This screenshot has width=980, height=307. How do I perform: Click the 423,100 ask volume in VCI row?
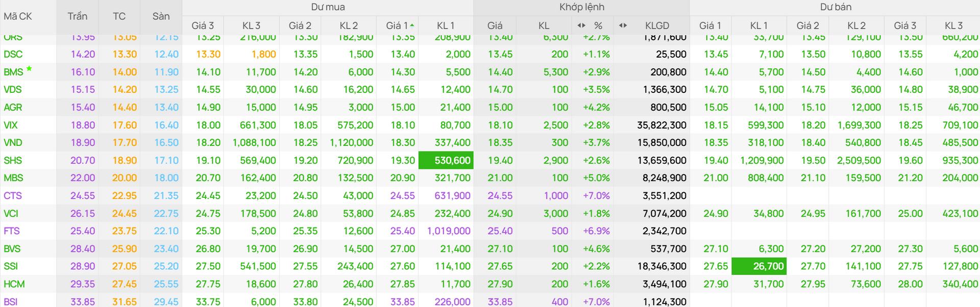960,214
